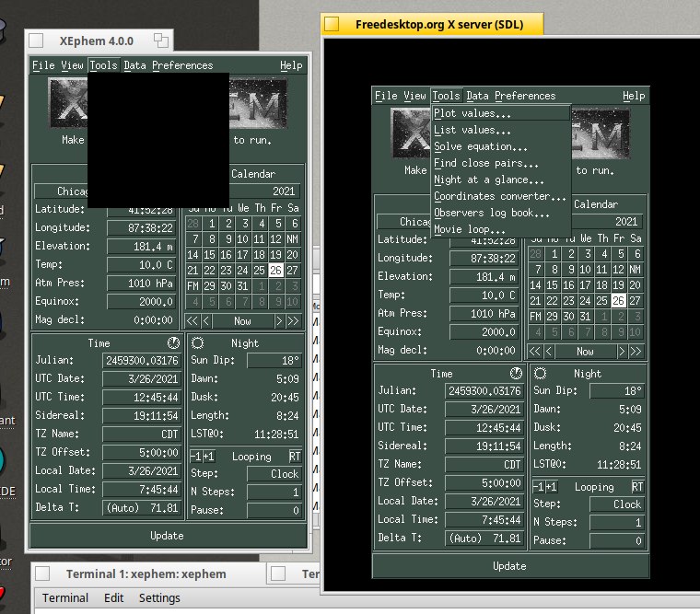
Task: Edit Temp field in X server window
Action: (484, 295)
